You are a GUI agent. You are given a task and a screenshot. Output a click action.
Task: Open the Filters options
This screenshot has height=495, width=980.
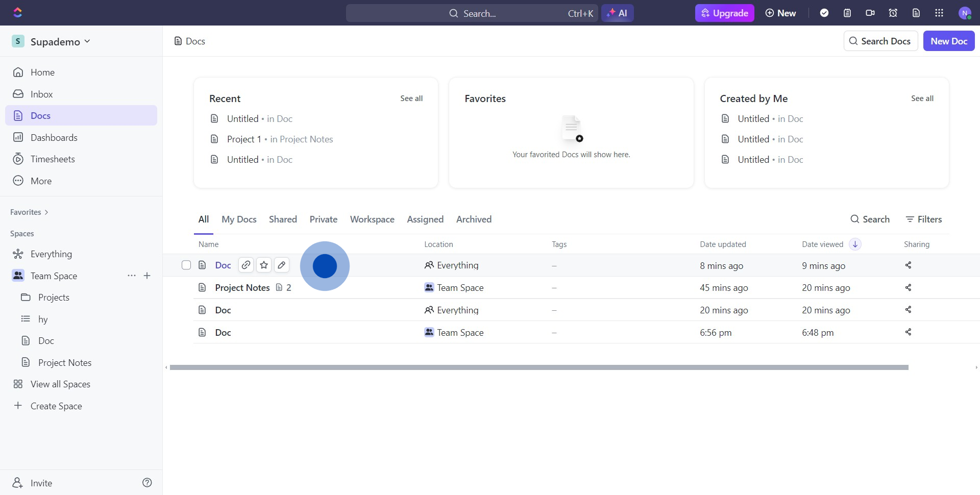(923, 219)
